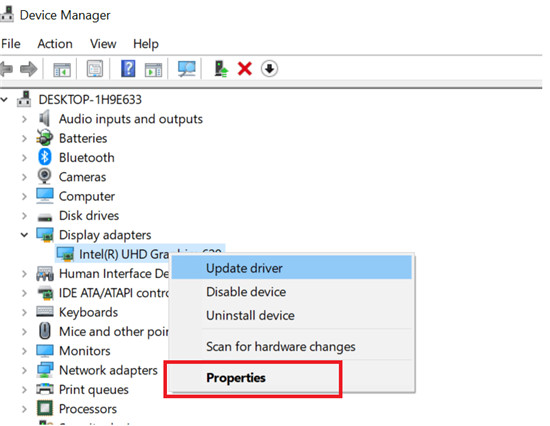Open the View menu
The height and width of the screenshot is (426, 550).
click(x=103, y=44)
